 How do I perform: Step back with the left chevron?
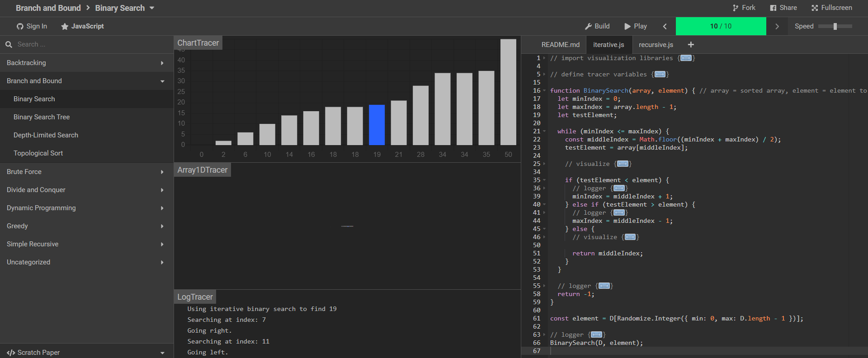665,26
